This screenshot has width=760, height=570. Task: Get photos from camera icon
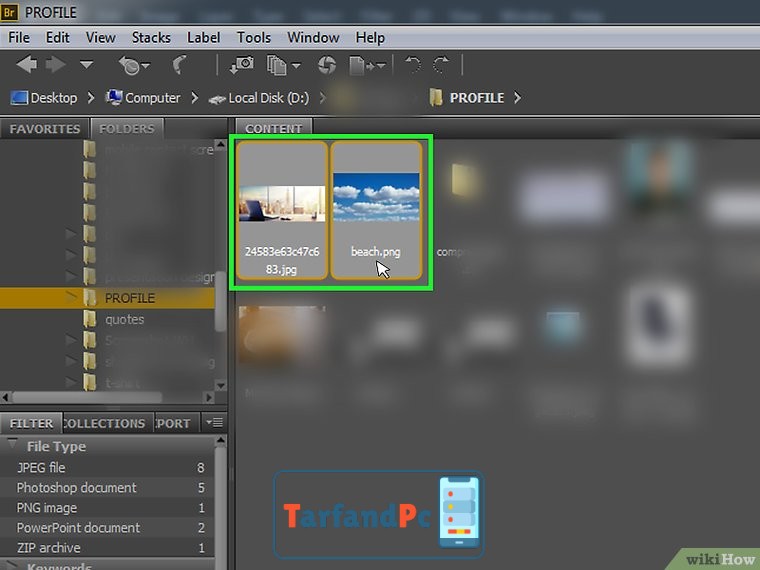[x=242, y=65]
